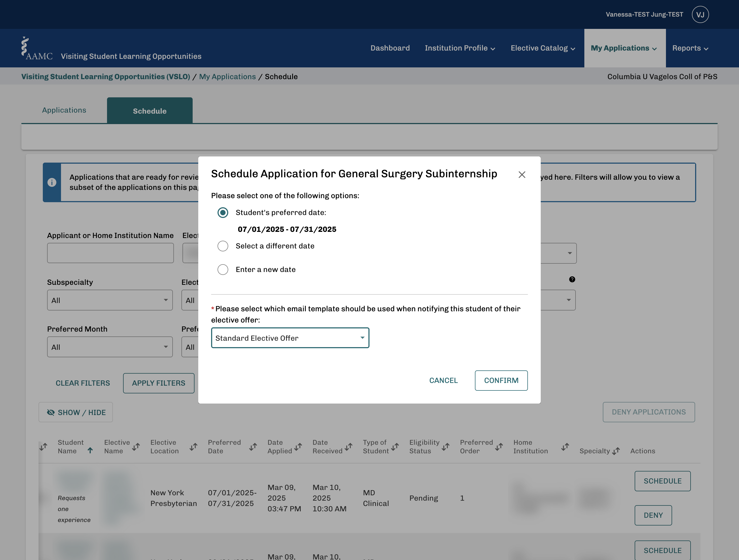
Task: Sort by Elective Location column icon
Action: click(193, 447)
